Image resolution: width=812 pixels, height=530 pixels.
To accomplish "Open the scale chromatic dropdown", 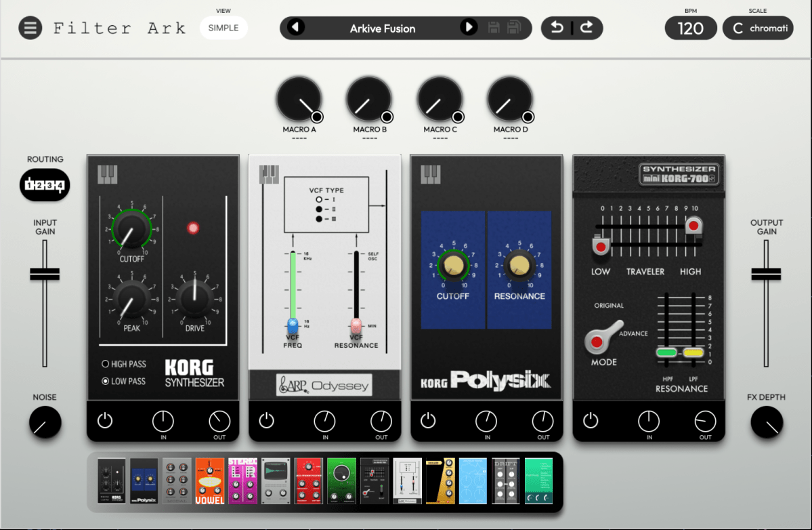I will 757,28.
